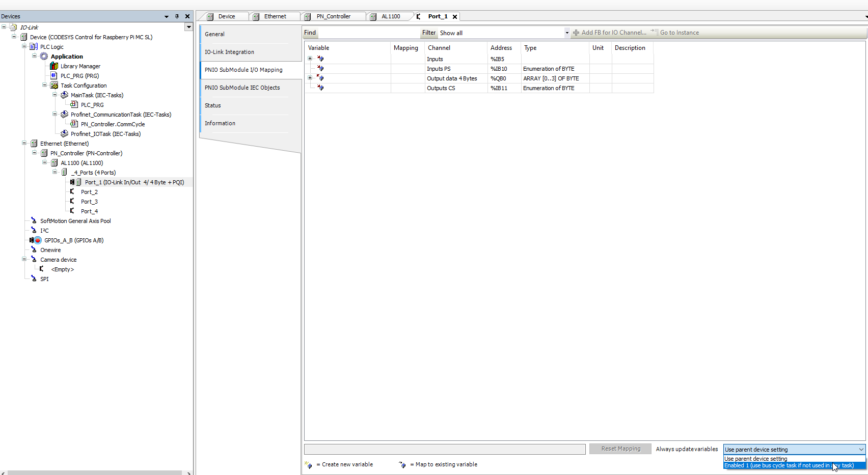Screen dimensions: 868x475
Task: Open the Status page of Port_1
Action: tap(212, 105)
